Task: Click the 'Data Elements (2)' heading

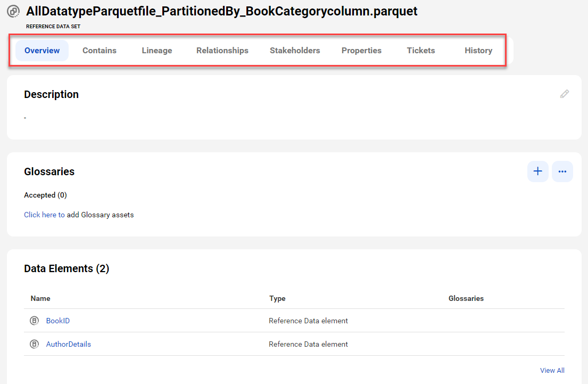Action: (67, 269)
